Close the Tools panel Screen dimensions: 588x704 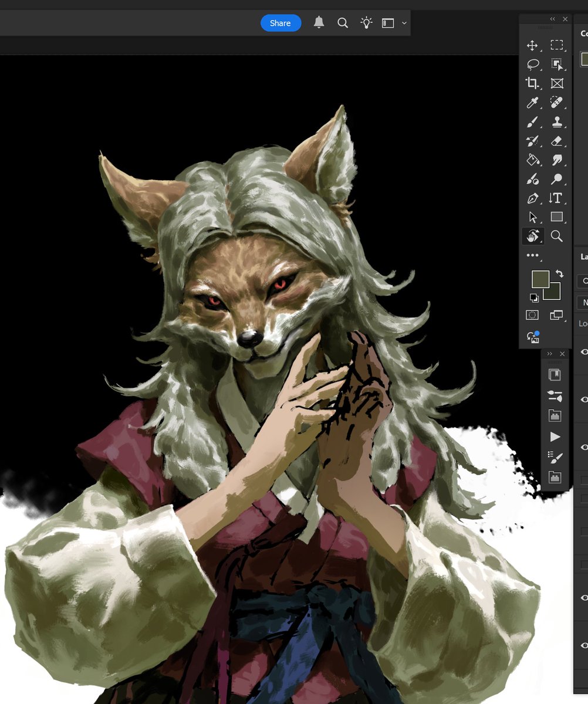[565, 19]
